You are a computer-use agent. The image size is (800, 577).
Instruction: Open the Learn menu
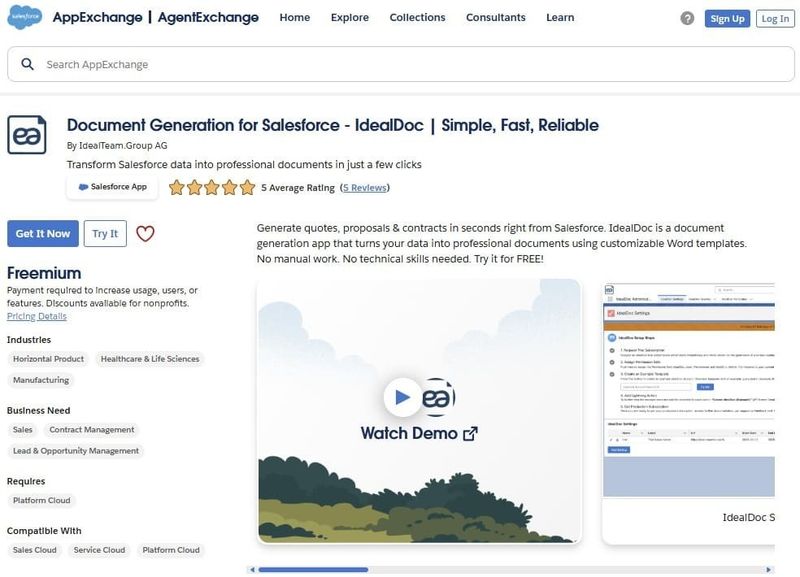560,17
